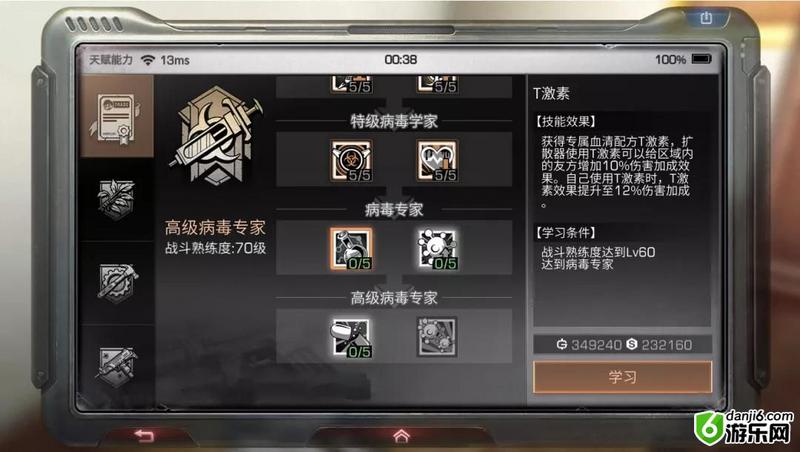Select the molecule skill icon 0/5
The image size is (800, 452).
coord(437,248)
